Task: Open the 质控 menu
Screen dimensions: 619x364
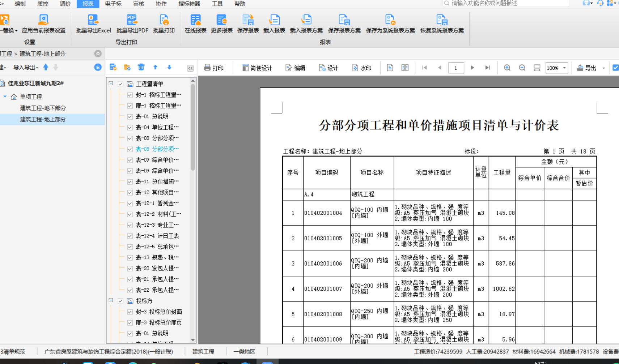Action: click(x=43, y=4)
